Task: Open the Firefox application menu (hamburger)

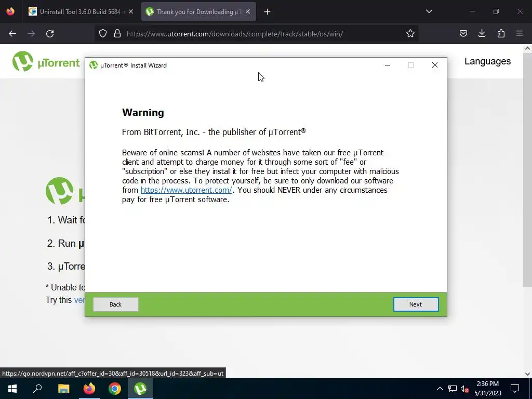Action: [x=520, y=34]
